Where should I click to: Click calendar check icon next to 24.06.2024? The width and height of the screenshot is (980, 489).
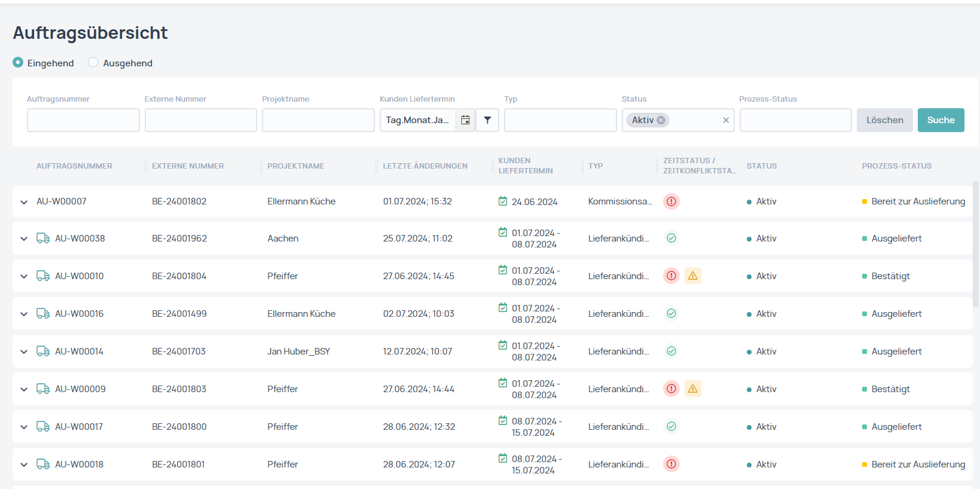tap(503, 201)
